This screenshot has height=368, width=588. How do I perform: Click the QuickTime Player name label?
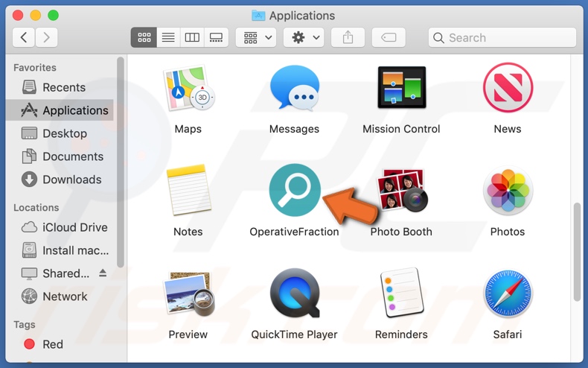pos(295,334)
